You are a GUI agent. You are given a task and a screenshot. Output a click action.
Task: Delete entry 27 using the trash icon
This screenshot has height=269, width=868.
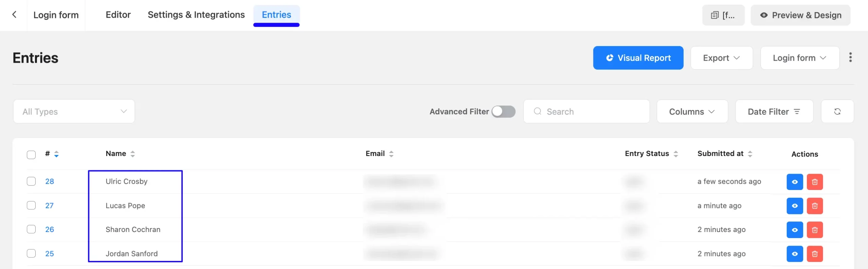[814, 206]
